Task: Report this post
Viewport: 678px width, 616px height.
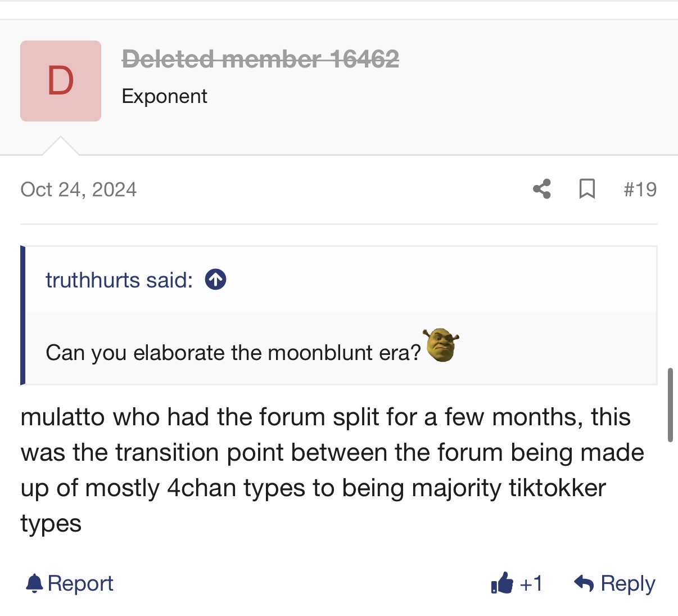Action: [x=70, y=583]
